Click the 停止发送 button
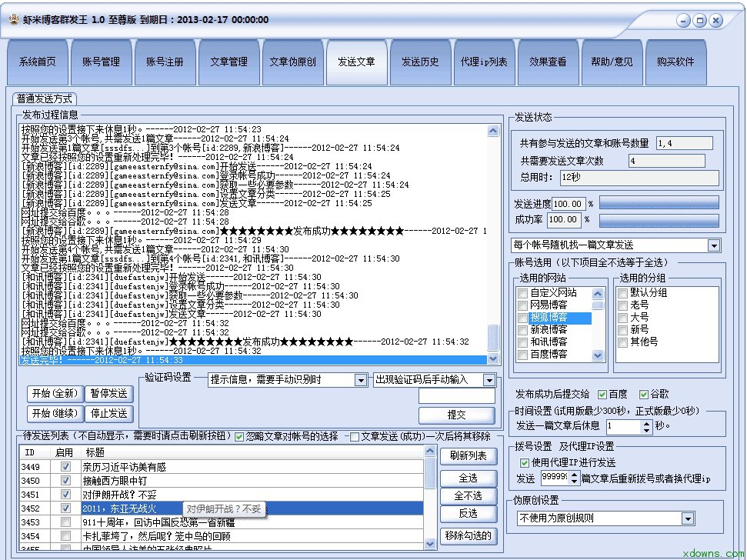Viewport: 747px width, 560px height. click(x=109, y=413)
